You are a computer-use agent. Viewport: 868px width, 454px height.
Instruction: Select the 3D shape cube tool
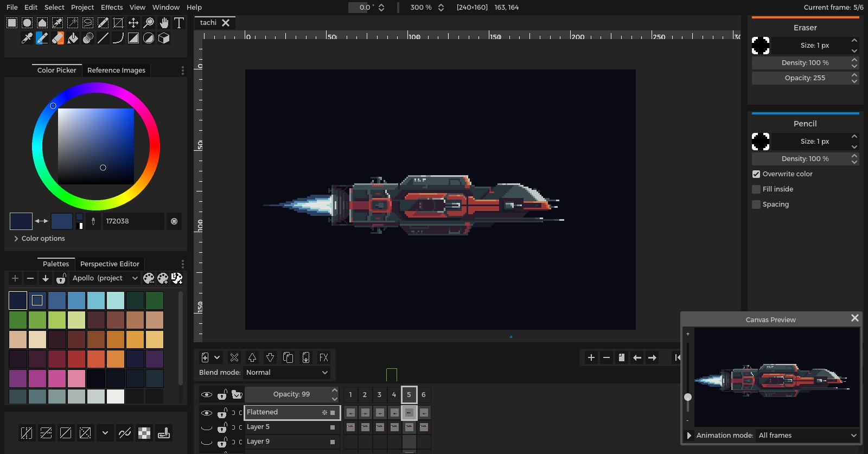tap(164, 38)
